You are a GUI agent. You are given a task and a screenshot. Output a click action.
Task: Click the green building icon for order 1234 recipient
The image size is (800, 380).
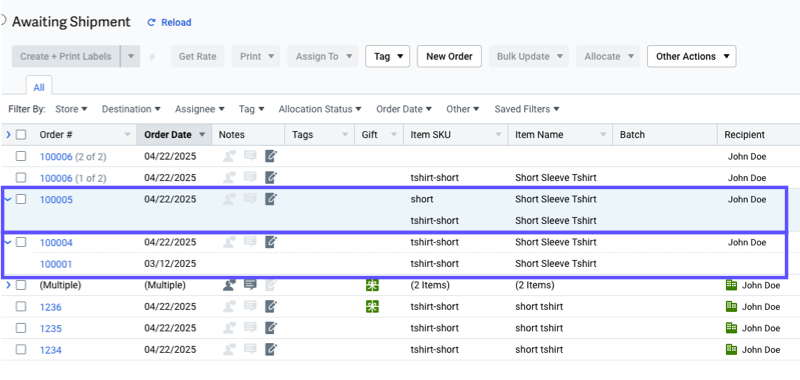point(731,349)
